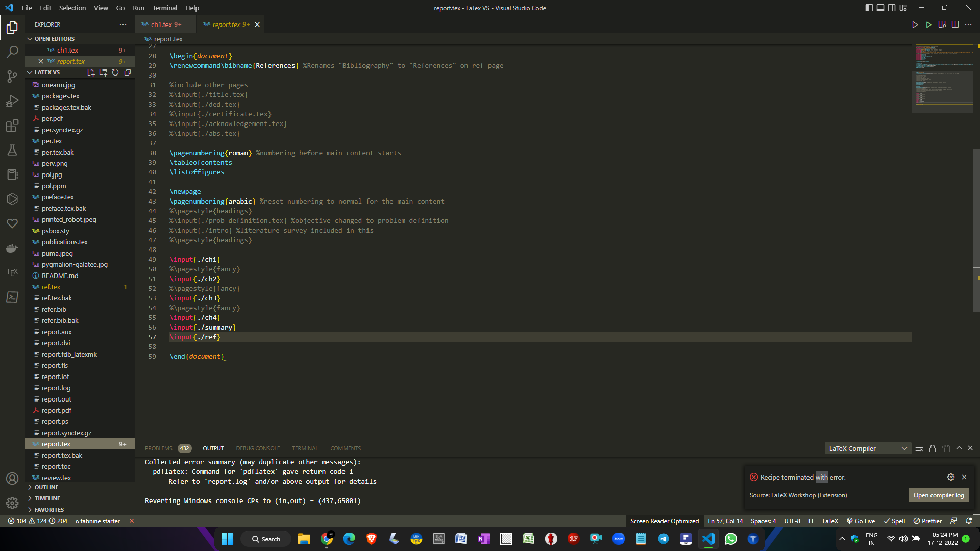
Task: Toggle auto-scroll lock in the Output panel
Action: [x=933, y=448]
